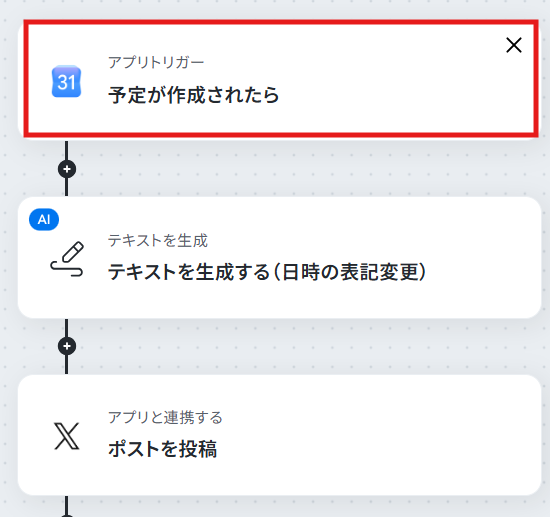Image resolution: width=550 pixels, height=517 pixels.
Task: Open the 予定が作成されたら trigger card
Action: pyautogui.click(x=281, y=78)
